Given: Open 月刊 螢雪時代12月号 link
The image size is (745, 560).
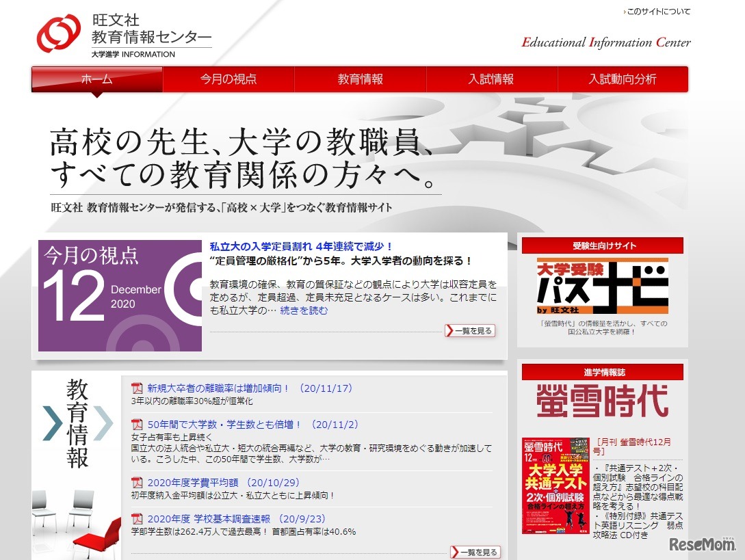Looking at the screenshot, I should 632,446.
